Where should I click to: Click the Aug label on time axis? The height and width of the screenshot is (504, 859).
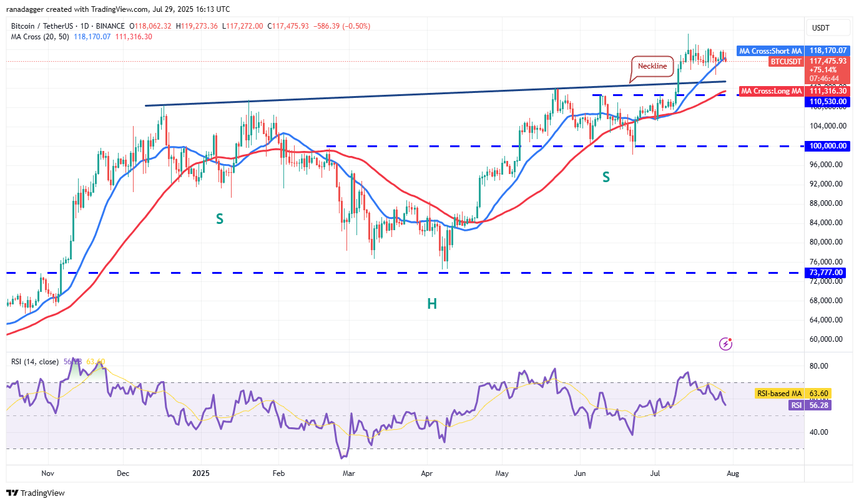(x=733, y=473)
